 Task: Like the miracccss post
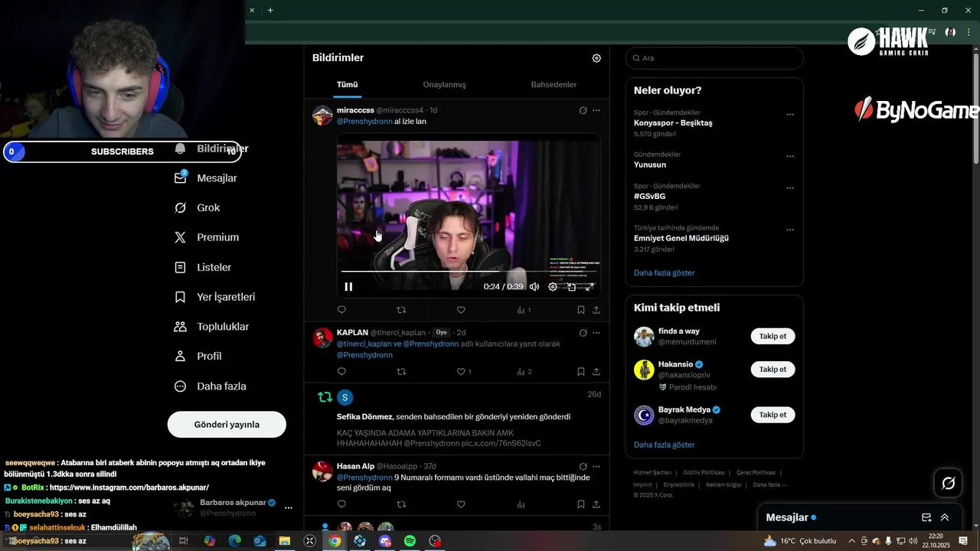(x=461, y=310)
